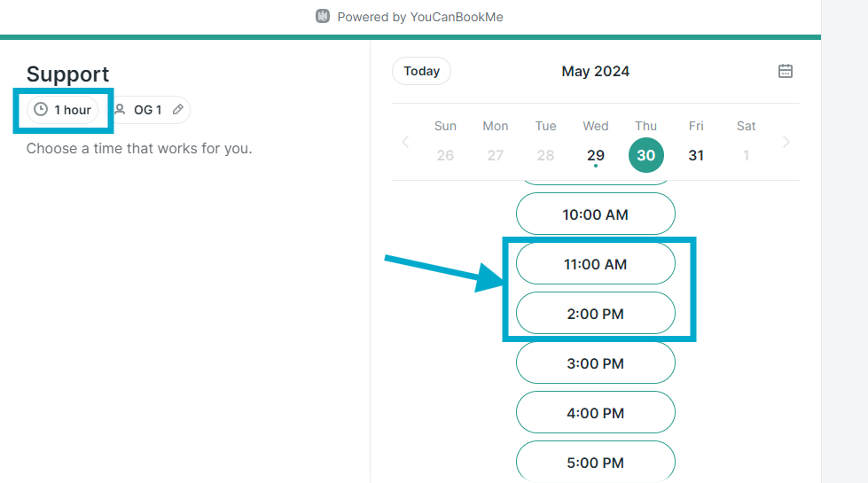This screenshot has width=868, height=483.
Task: Select the 5:00 PM time slot
Action: [596, 462]
